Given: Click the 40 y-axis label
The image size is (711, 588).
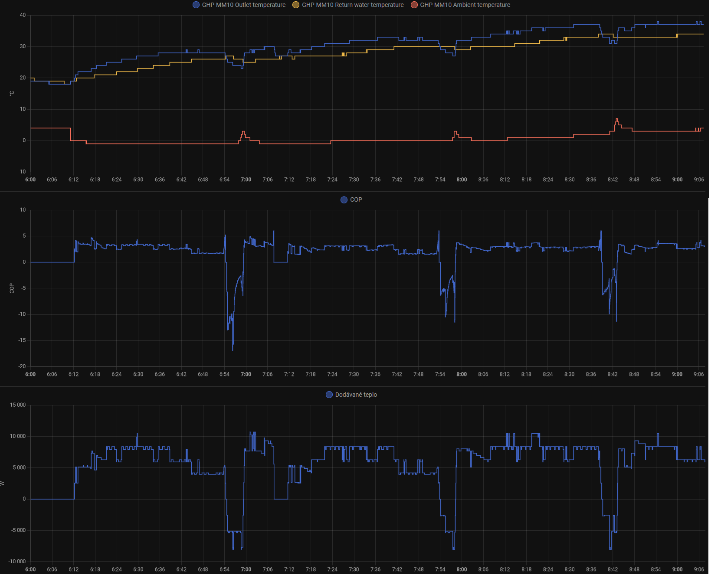Looking at the screenshot, I should click(23, 15).
